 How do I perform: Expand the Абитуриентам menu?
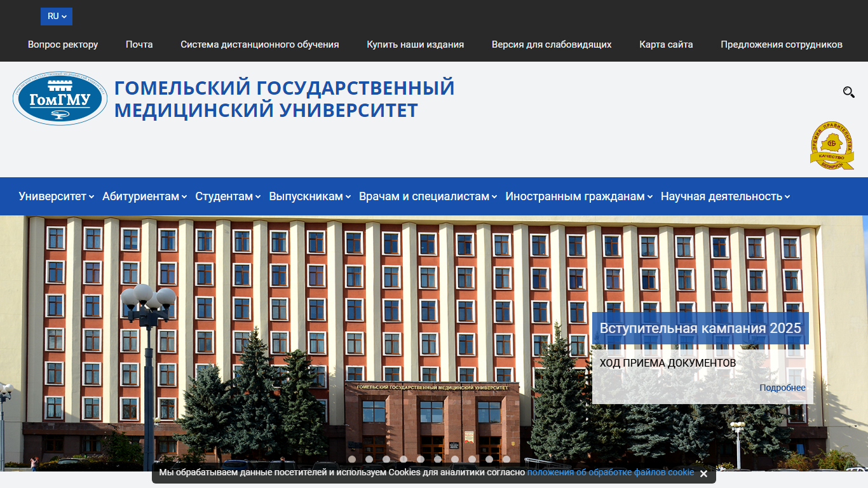[145, 196]
